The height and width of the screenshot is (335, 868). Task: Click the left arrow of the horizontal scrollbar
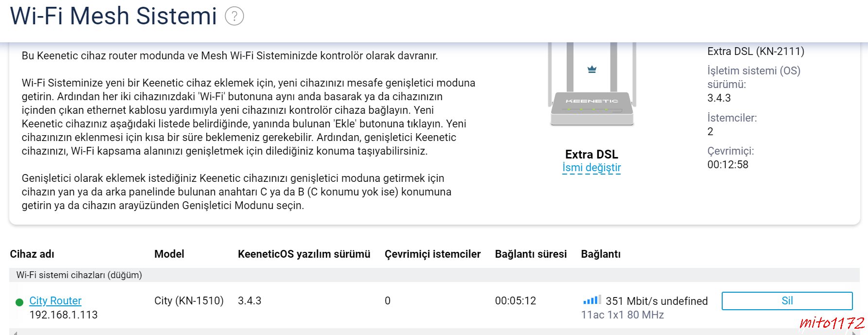(x=15, y=333)
